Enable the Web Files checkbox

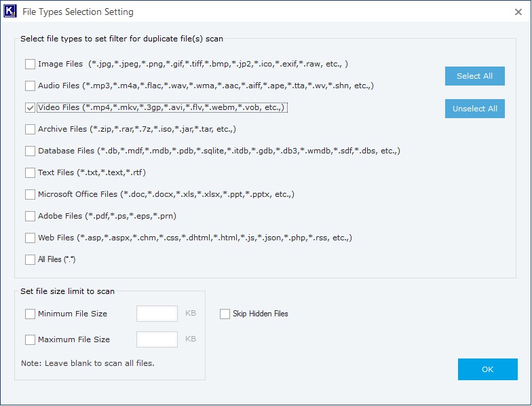[x=30, y=238]
